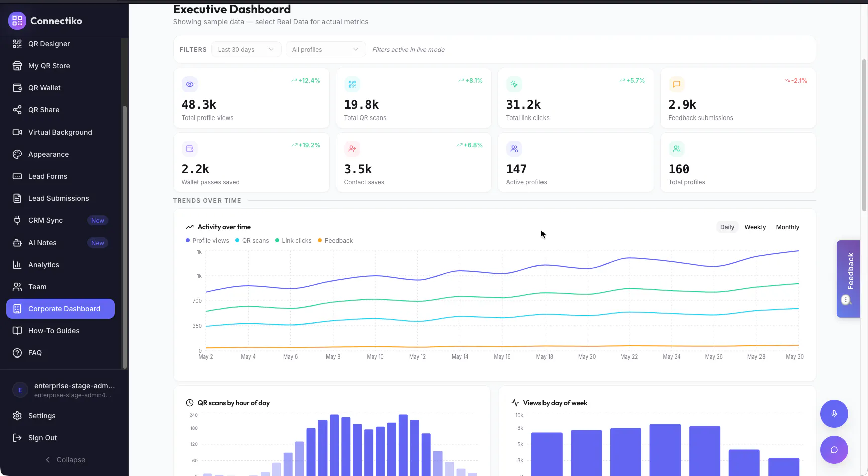This screenshot has height=476, width=868.
Task: Open the All profiles filter dropdown
Action: (x=325, y=49)
